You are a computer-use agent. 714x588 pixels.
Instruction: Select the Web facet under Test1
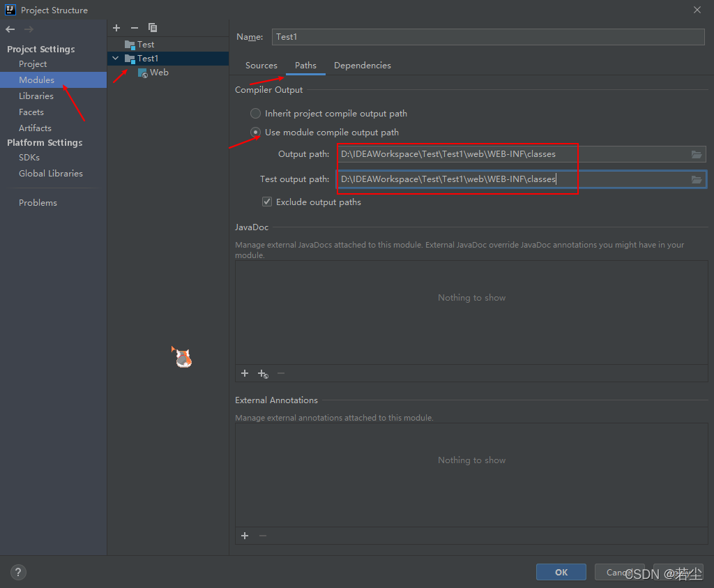point(168,73)
